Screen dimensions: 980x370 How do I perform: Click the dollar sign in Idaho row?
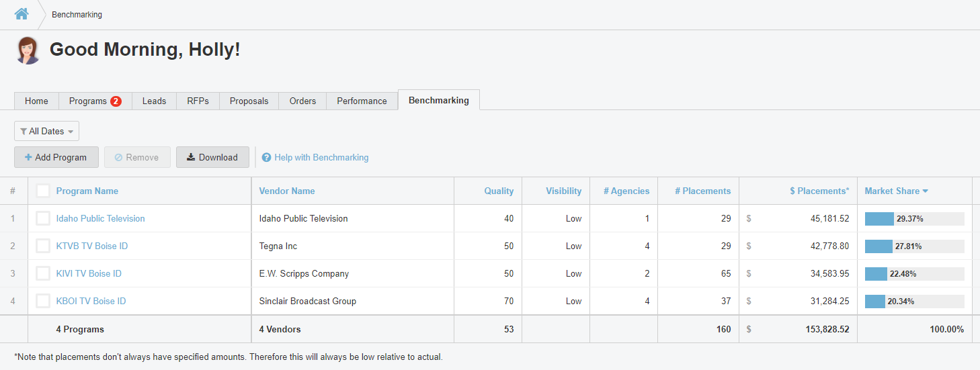click(749, 218)
